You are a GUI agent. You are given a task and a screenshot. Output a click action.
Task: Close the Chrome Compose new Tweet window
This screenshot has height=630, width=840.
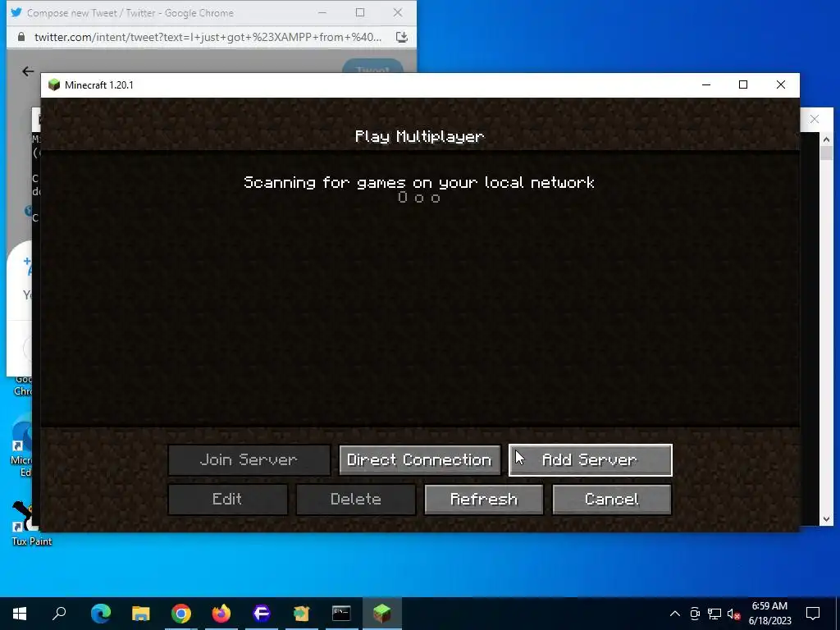(x=398, y=12)
